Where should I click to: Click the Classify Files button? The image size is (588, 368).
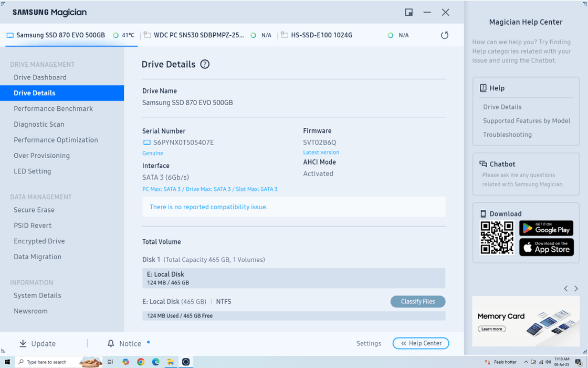pos(417,301)
